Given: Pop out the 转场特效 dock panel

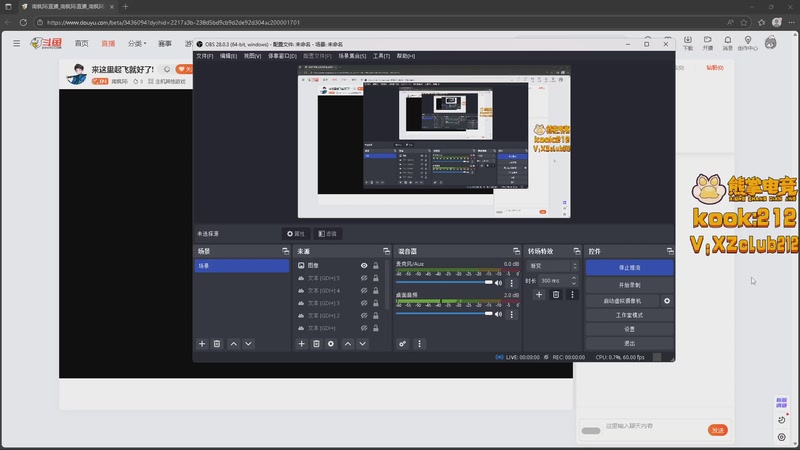Looking at the screenshot, I should pyautogui.click(x=577, y=251).
